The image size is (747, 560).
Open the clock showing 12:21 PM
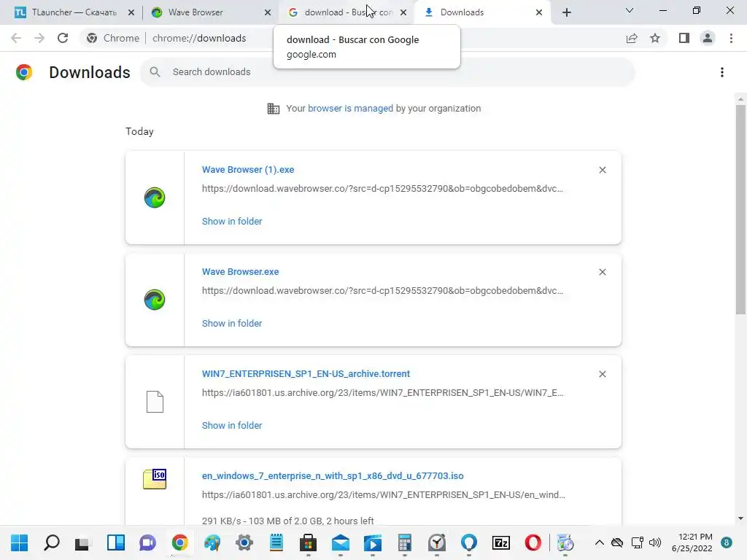coord(692,542)
